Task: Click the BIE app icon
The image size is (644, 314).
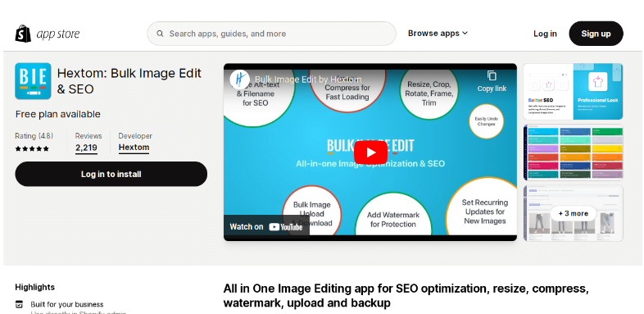Action: pyautogui.click(x=34, y=81)
